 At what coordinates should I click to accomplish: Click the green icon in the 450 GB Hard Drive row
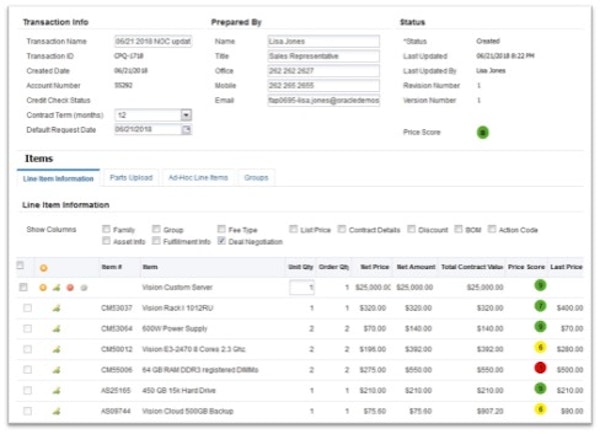(x=57, y=391)
